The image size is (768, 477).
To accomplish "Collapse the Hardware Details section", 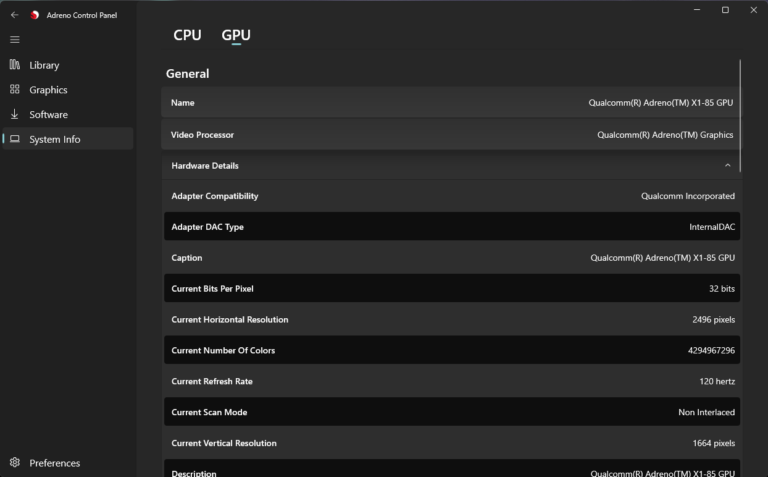I will (x=727, y=166).
